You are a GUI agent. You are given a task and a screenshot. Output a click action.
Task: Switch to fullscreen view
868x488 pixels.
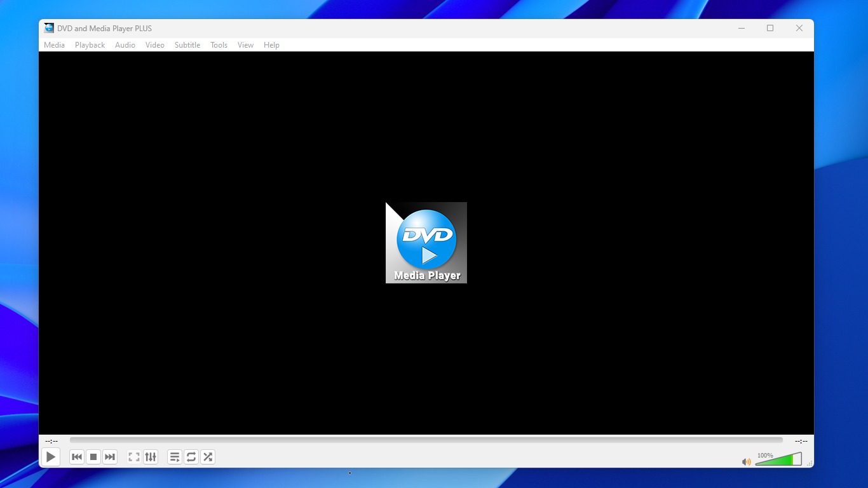point(133,456)
